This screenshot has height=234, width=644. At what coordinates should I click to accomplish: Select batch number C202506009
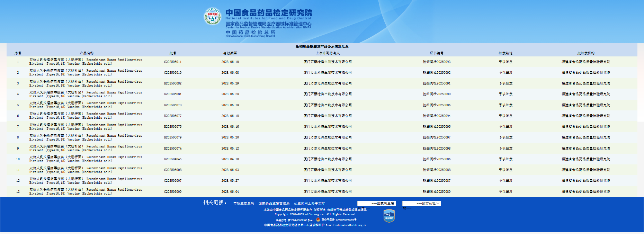pos(173,192)
